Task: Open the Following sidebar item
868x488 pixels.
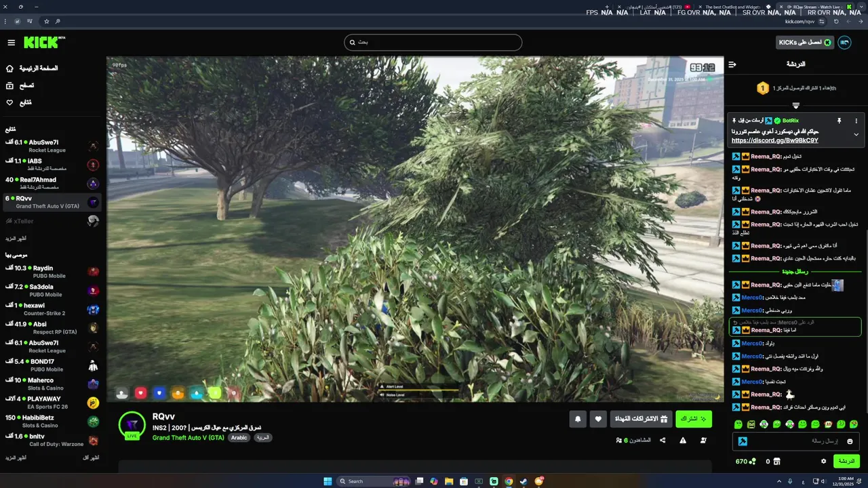Action: click(x=19, y=102)
